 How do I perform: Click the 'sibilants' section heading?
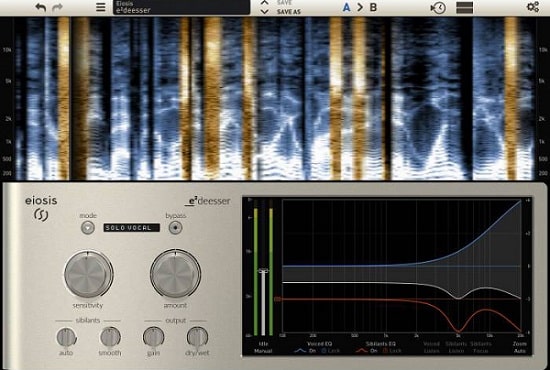coord(88,320)
